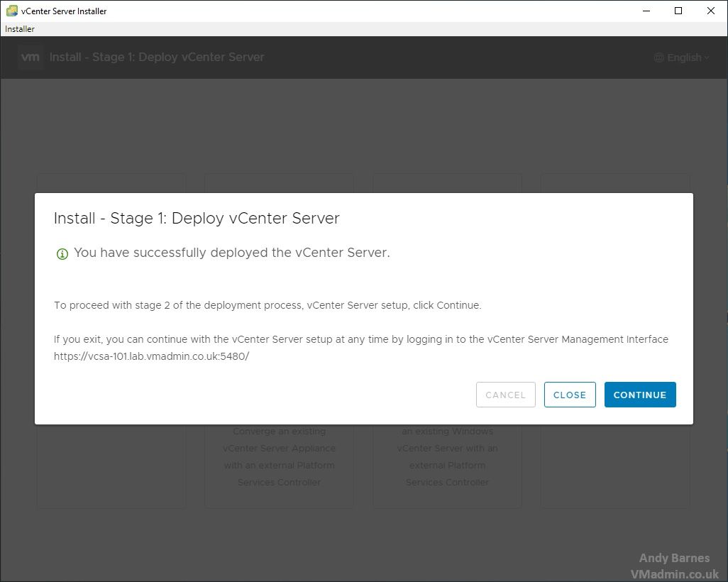Click the VMadmin.co.uk watermark text
This screenshot has height=582, width=728.
point(674,574)
